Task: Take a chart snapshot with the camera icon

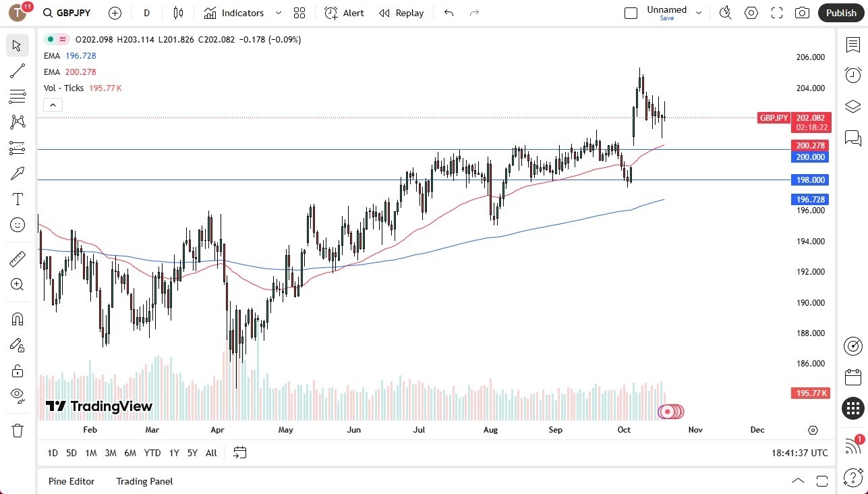Action: 802,12
